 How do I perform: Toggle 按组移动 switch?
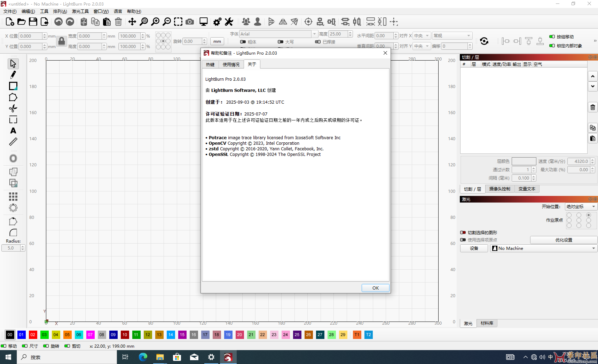(x=552, y=37)
